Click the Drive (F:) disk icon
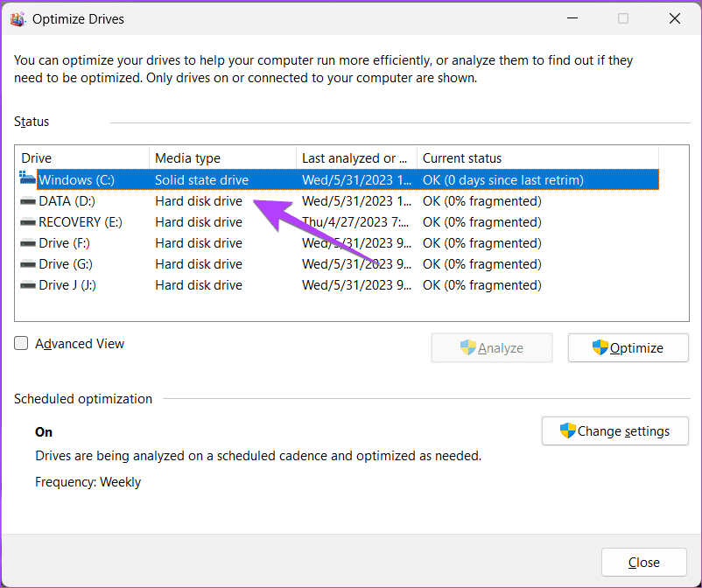702x588 pixels. pos(27,243)
